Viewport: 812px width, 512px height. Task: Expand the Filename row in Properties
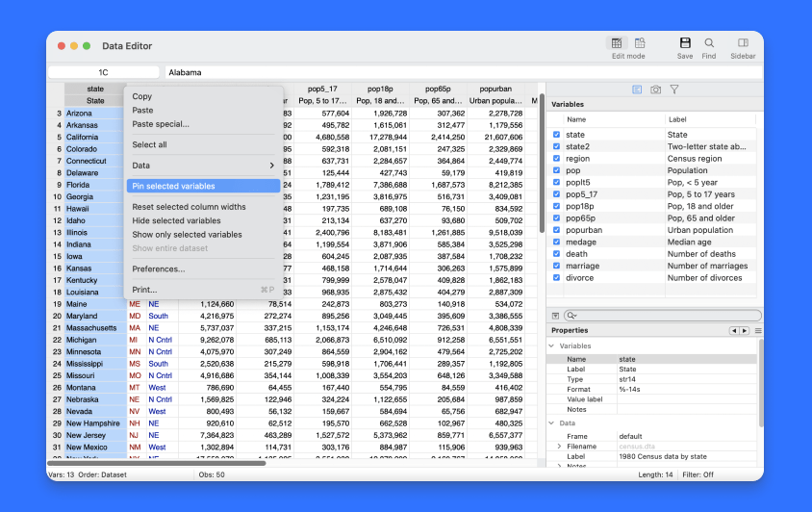(559, 447)
